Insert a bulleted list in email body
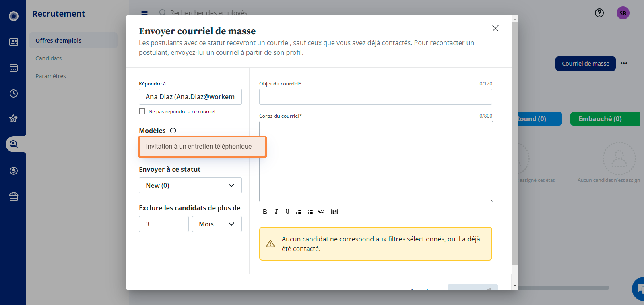Viewport: 644px width, 305px height. pos(310,212)
